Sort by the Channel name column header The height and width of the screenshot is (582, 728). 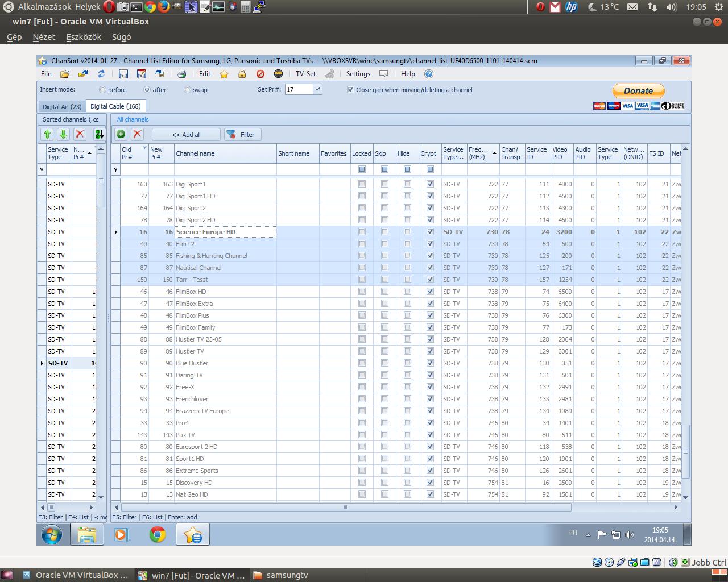[x=225, y=153]
